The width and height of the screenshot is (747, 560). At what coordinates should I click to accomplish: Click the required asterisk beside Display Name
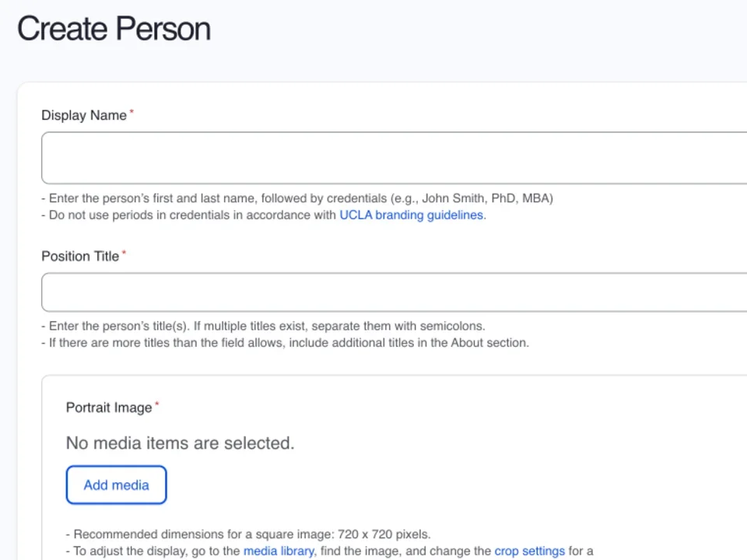pyautogui.click(x=130, y=110)
